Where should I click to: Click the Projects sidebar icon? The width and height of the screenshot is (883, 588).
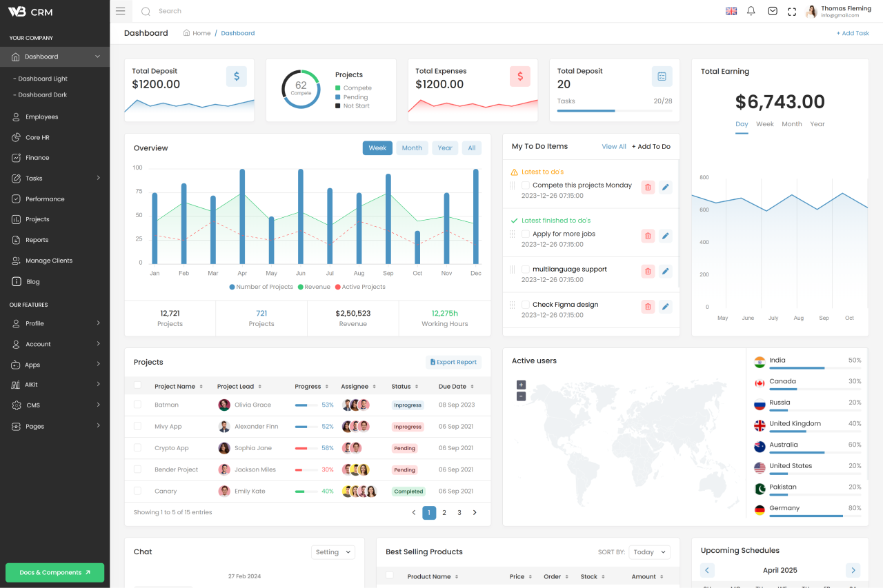[16, 219]
